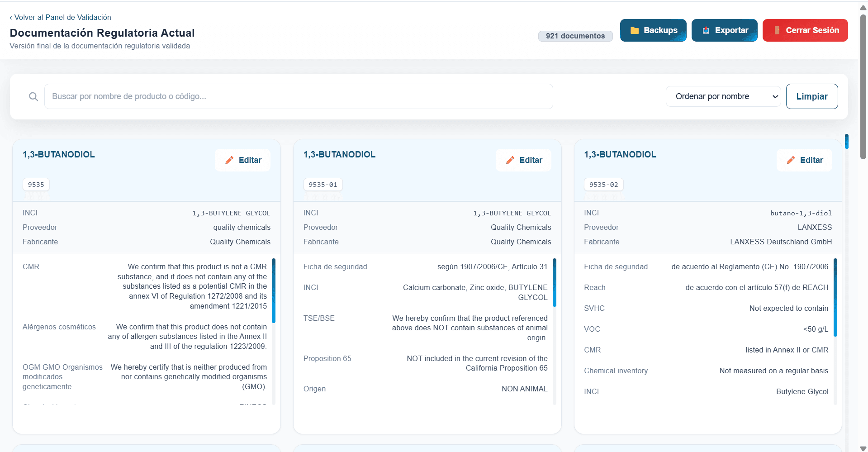Click code tag 9535
This screenshot has height=452, width=868.
36,185
